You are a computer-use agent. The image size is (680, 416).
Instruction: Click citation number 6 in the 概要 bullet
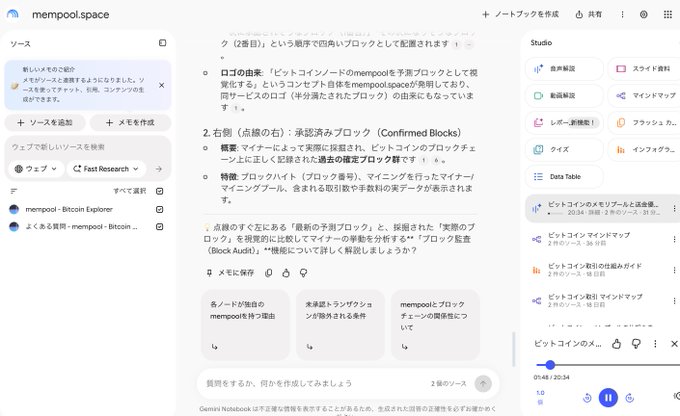click(436, 160)
